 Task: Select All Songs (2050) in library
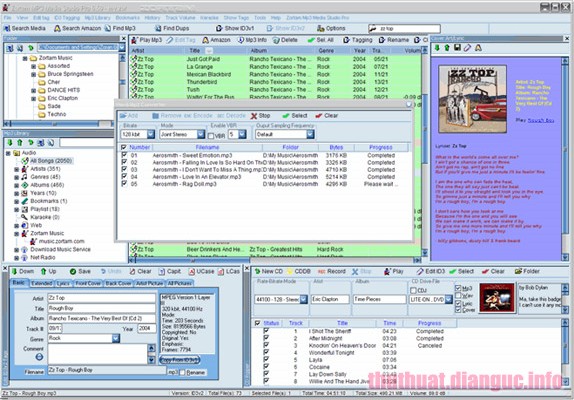pos(51,161)
